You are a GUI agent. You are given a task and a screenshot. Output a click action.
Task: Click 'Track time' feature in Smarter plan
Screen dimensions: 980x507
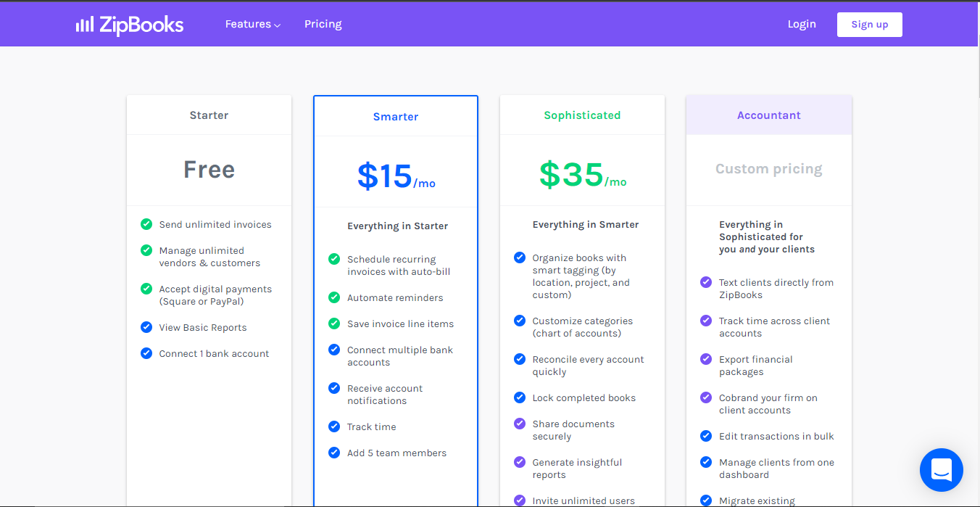click(x=371, y=426)
